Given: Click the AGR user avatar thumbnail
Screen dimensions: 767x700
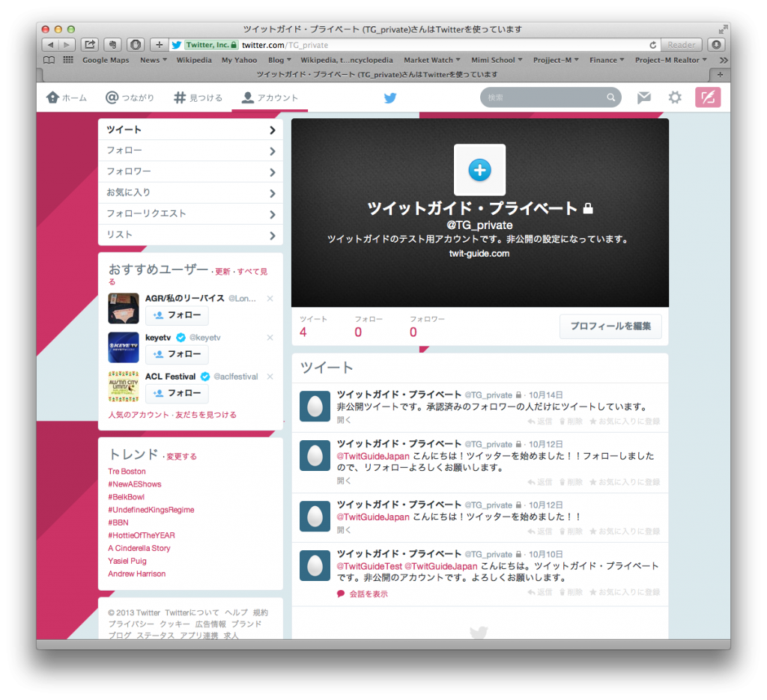Looking at the screenshot, I should [124, 308].
